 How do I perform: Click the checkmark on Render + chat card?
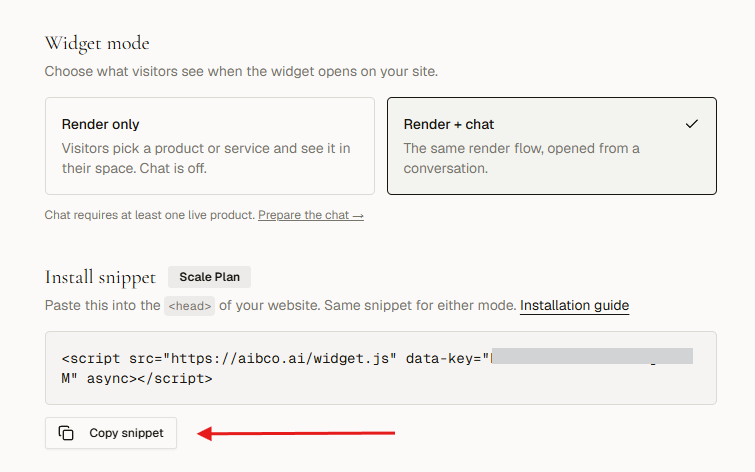[x=691, y=124]
